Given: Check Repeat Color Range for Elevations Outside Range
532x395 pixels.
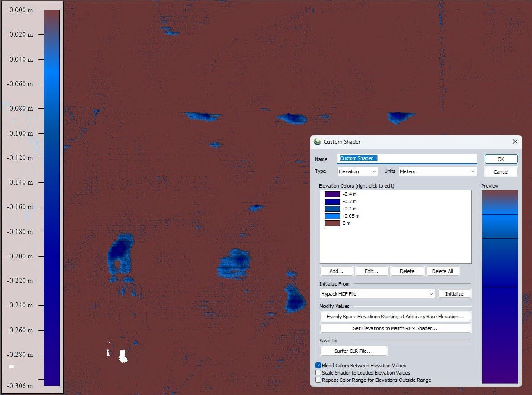Looking at the screenshot, I should (x=318, y=380).
